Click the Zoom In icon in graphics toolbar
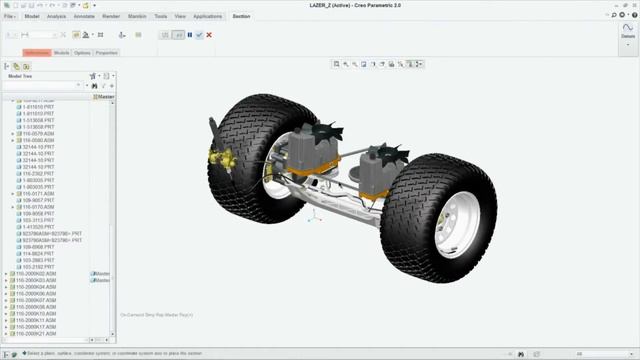Image resolution: width=640 pixels, height=360 pixels. click(346, 64)
